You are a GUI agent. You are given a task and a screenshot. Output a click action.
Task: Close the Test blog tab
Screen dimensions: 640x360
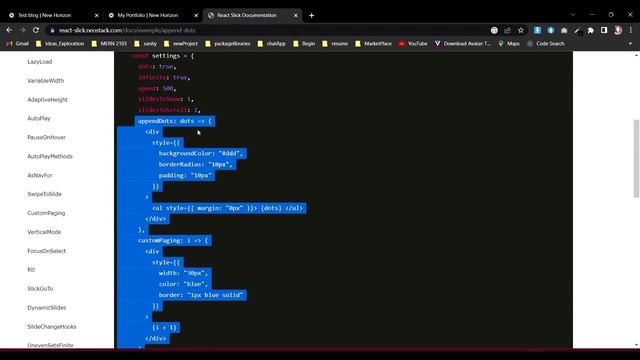[x=96, y=16]
